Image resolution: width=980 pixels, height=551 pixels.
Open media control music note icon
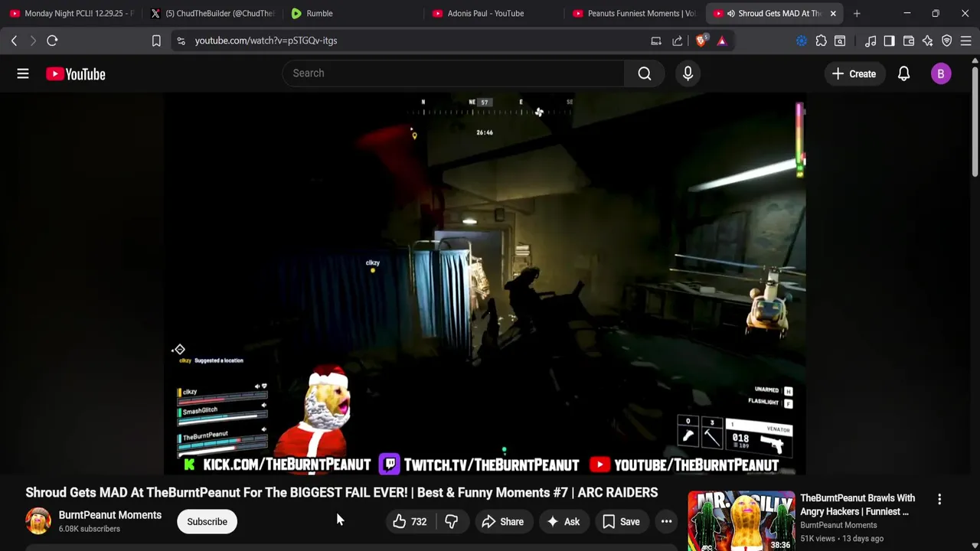871,41
